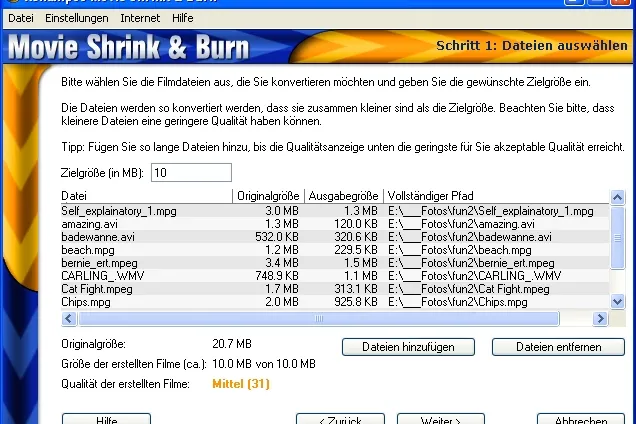Select the amazing.avi file row
636x424 pixels.
click(x=335, y=224)
